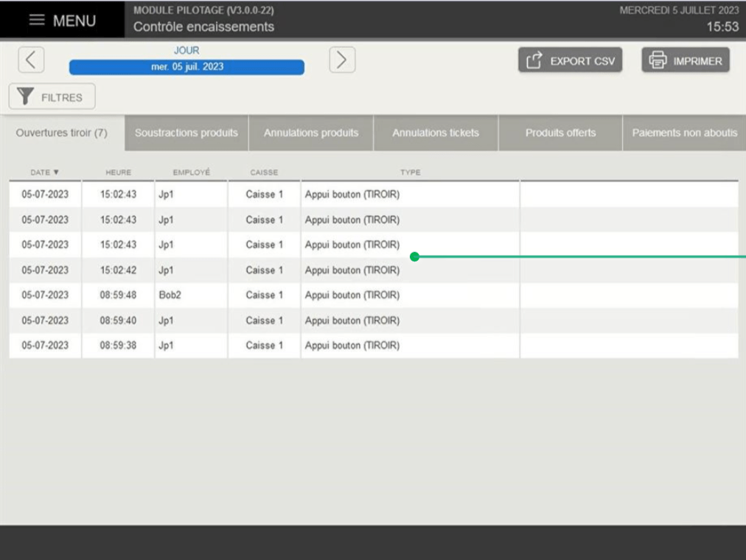Select the row with employee Bob2
Image resolution: width=746 pixels, height=560 pixels.
point(170,295)
